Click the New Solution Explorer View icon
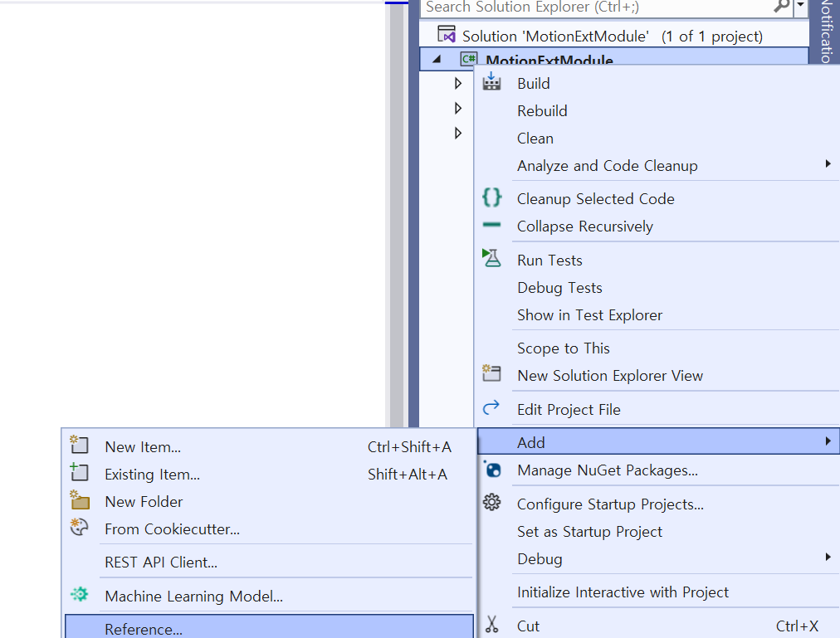 pyautogui.click(x=491, y=373)
